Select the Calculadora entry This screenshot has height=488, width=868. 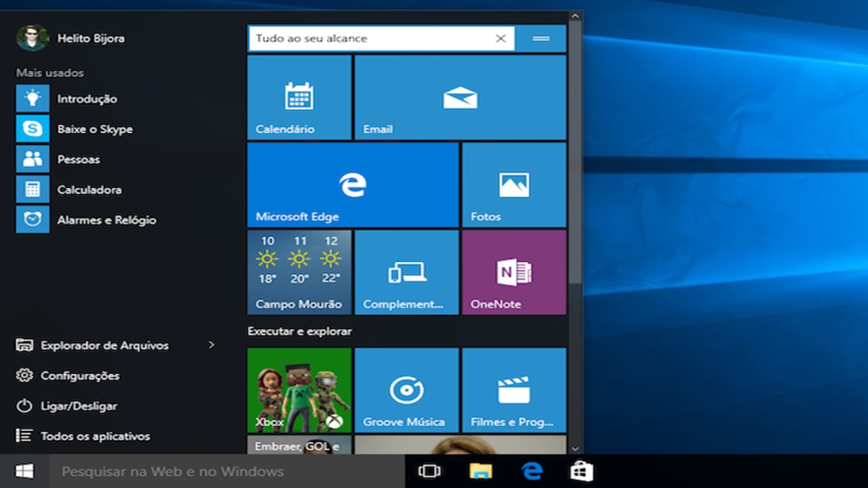(x=90, y=190)
